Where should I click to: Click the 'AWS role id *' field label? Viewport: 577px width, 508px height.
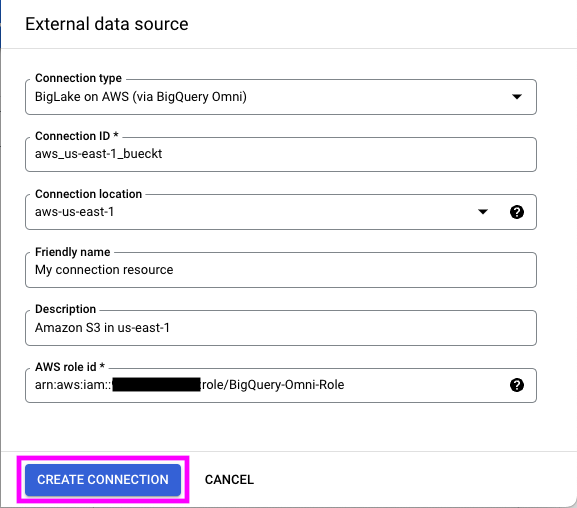point(70,367)
